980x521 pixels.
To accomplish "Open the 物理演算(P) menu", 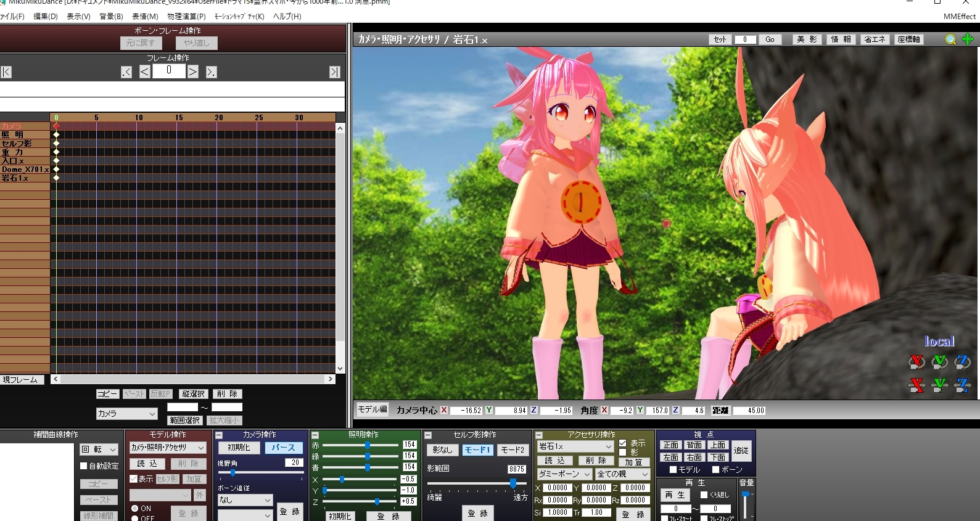I will pos(186,17).
